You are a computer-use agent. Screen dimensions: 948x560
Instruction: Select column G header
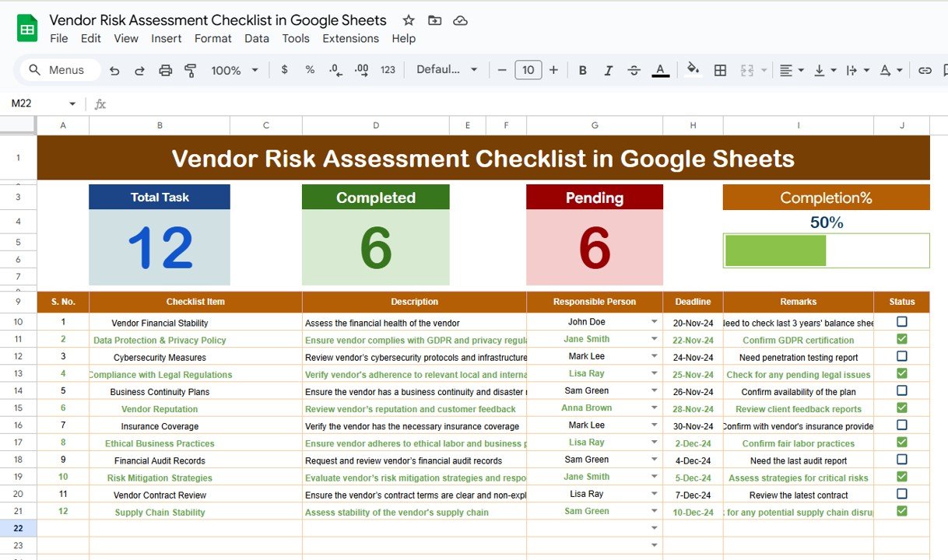595,125
